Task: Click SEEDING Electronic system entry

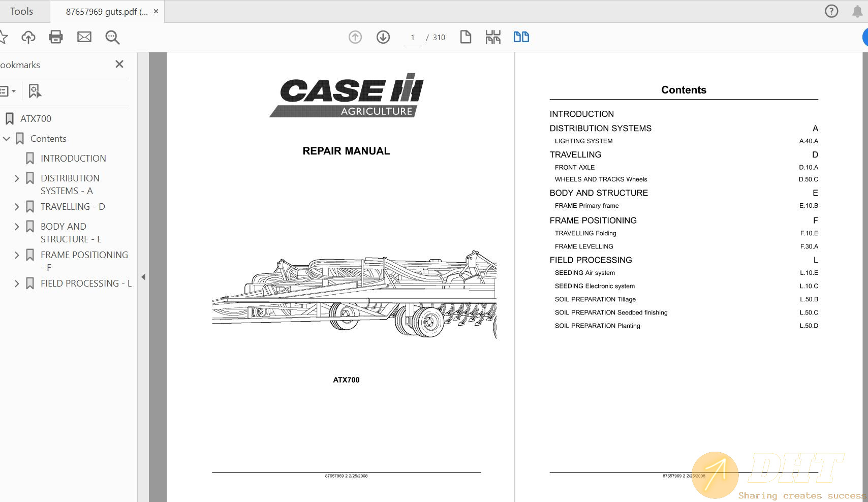Action: (595, 286)
